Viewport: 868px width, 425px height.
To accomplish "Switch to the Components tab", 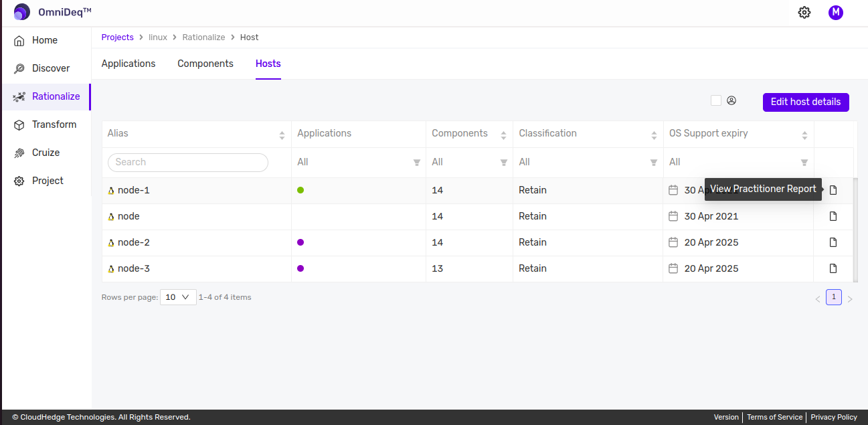I will coord(205,64).
